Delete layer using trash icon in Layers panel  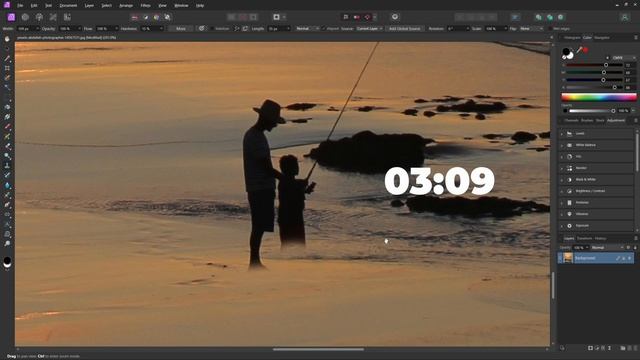click(635, 348)
